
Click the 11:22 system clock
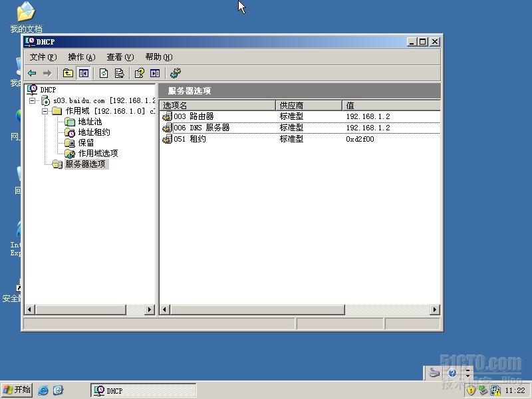(515, 390)
